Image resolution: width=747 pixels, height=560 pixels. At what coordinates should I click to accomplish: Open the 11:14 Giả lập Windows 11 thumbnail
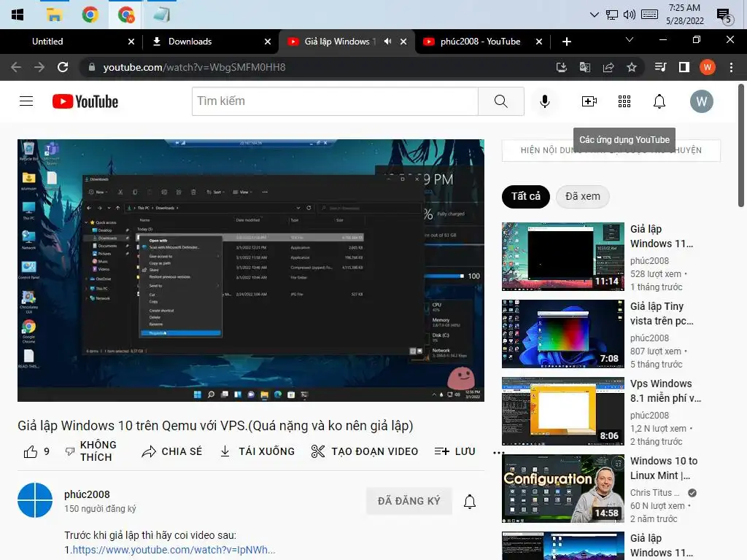pos(563,256)
